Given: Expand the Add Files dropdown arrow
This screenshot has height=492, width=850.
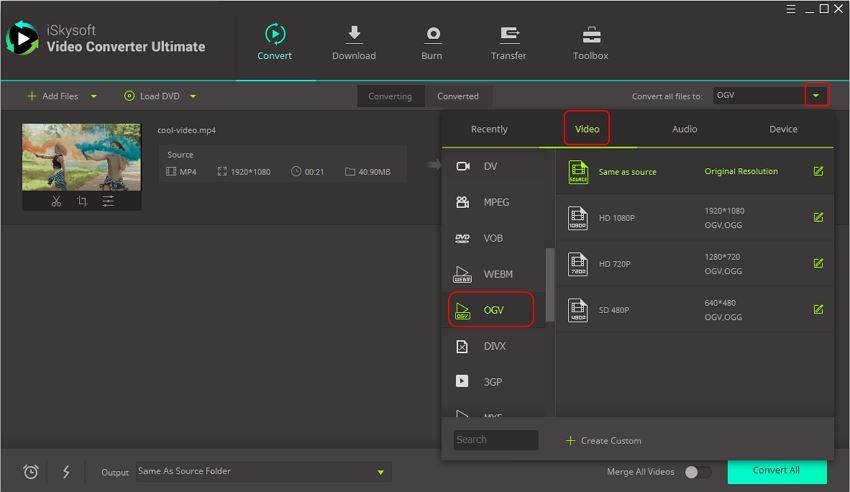Looking at the screenshot, I should (x=94, y=97).
